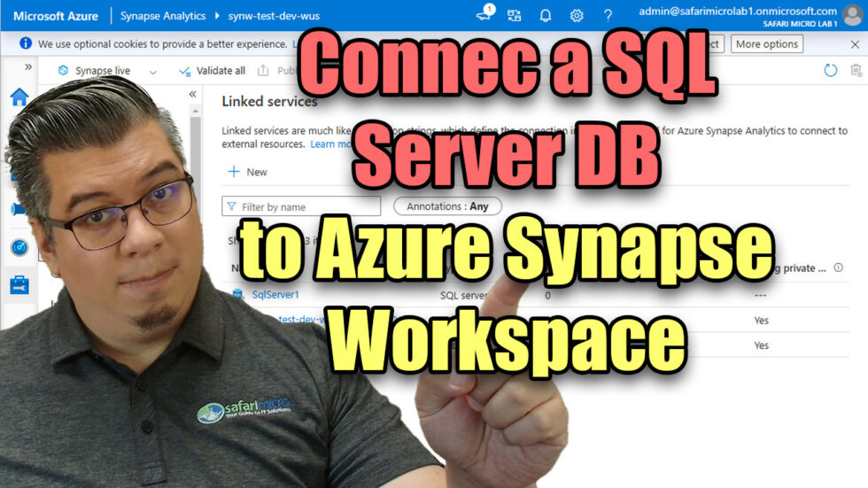The image size is (868, 488).
Task: Open the release updates megaphone icon
Action: pos(484,15)
